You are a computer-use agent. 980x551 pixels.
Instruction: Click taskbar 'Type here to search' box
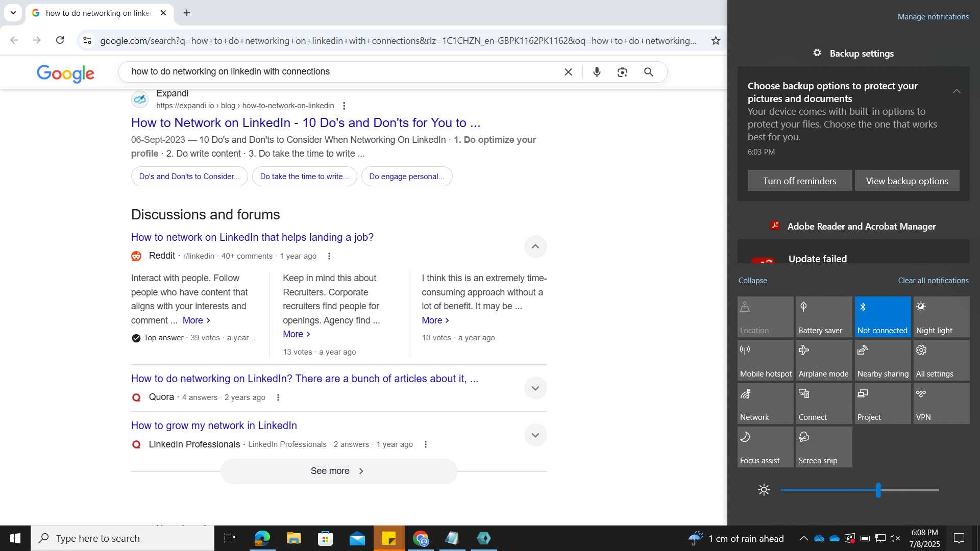coord(122,538)
